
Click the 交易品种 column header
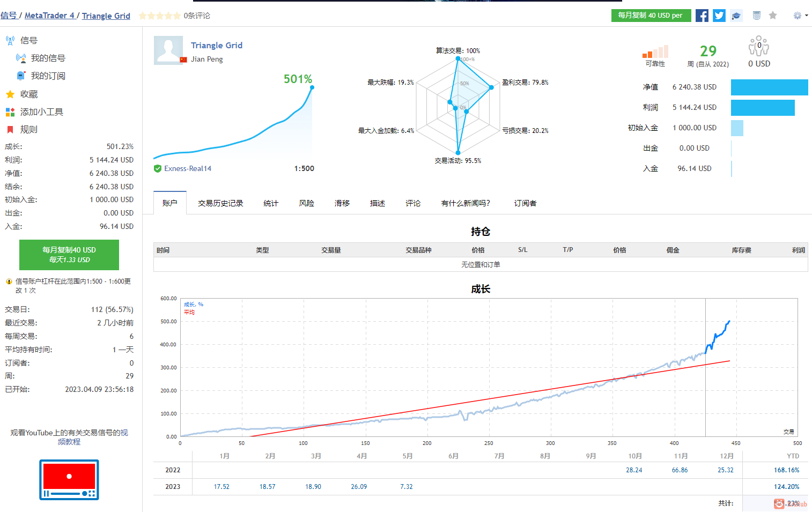(x=419, y=250)
